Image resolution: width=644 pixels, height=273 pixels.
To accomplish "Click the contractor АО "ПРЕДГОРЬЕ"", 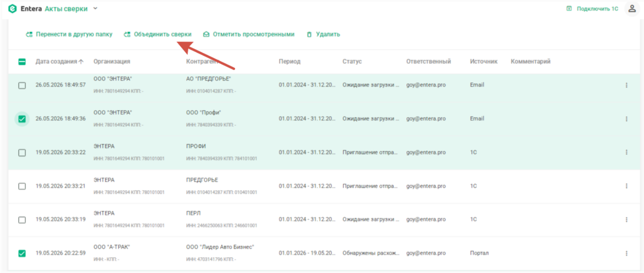I will 209,79.
